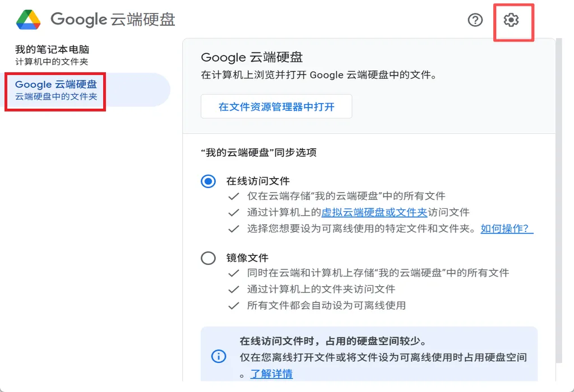Open settings with the gear icon
This screenshot has width=574, height=392.
511,21
